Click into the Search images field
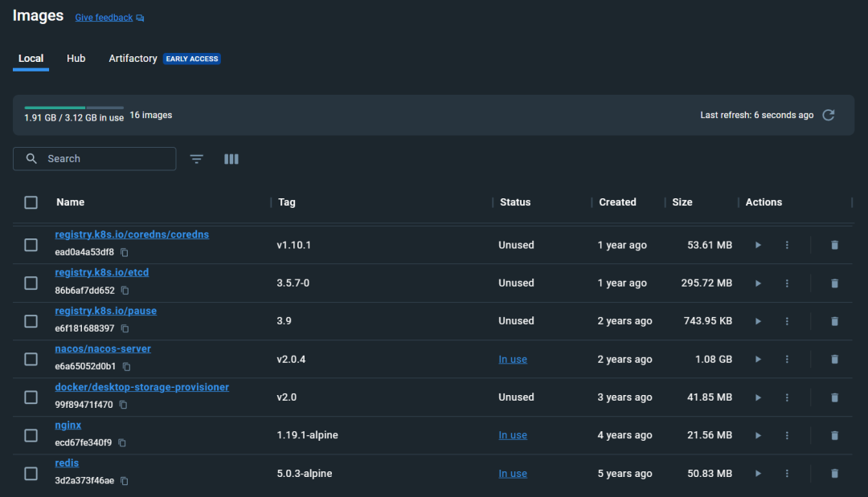 click(104, 159)
